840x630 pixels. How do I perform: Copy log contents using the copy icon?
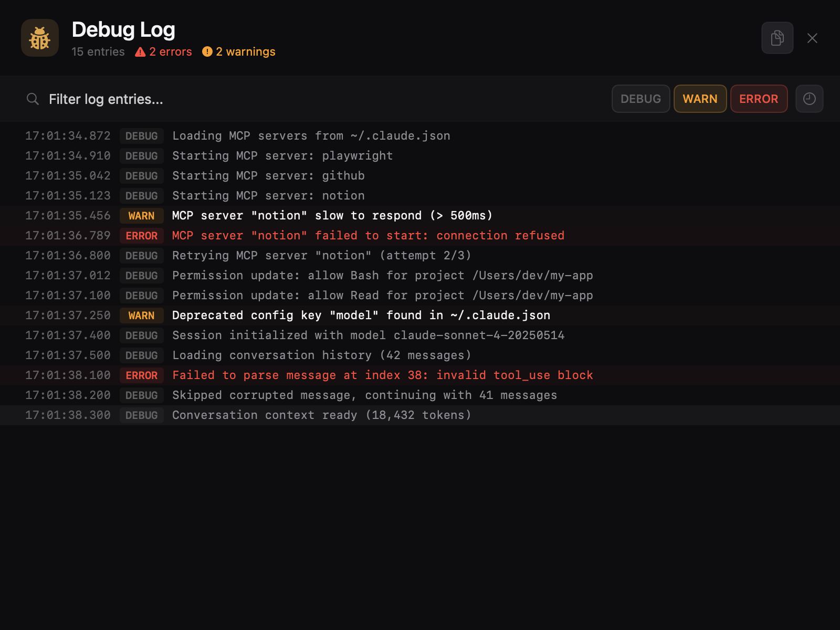[777, 38]
